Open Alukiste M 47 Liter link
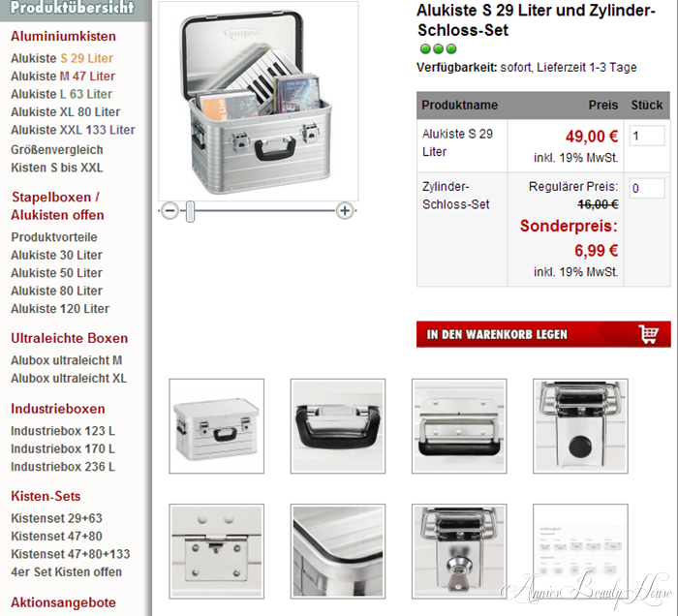 point(63,77)
